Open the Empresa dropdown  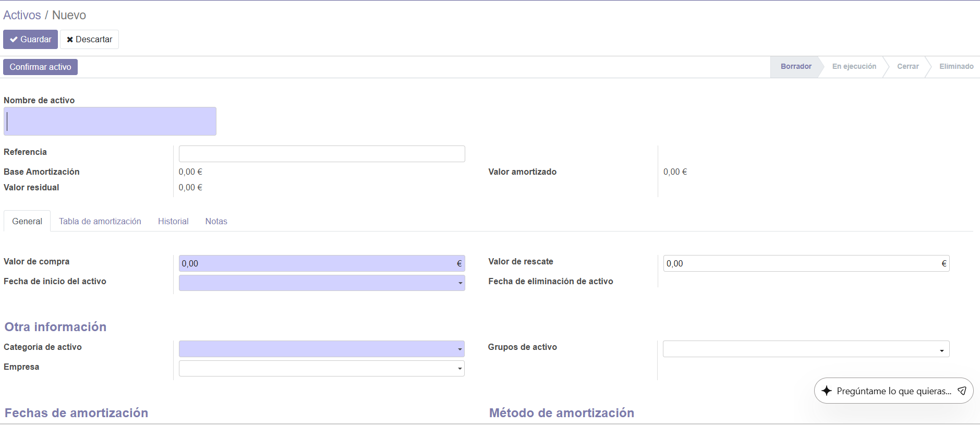321,369
